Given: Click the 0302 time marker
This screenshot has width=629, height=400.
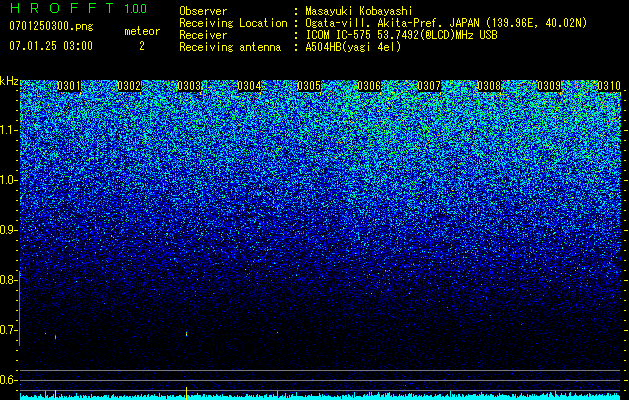Looking at the screenshot, I should [x=129, y=86].
